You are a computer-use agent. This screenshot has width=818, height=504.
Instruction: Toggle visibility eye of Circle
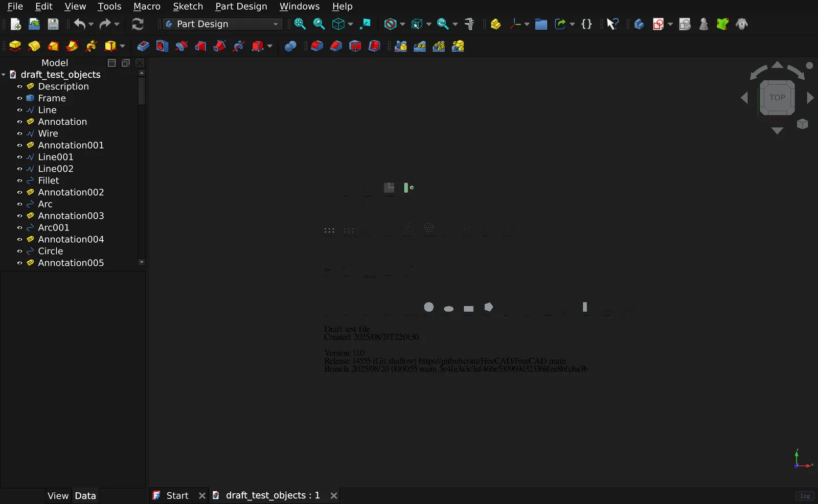click(19, 251)
